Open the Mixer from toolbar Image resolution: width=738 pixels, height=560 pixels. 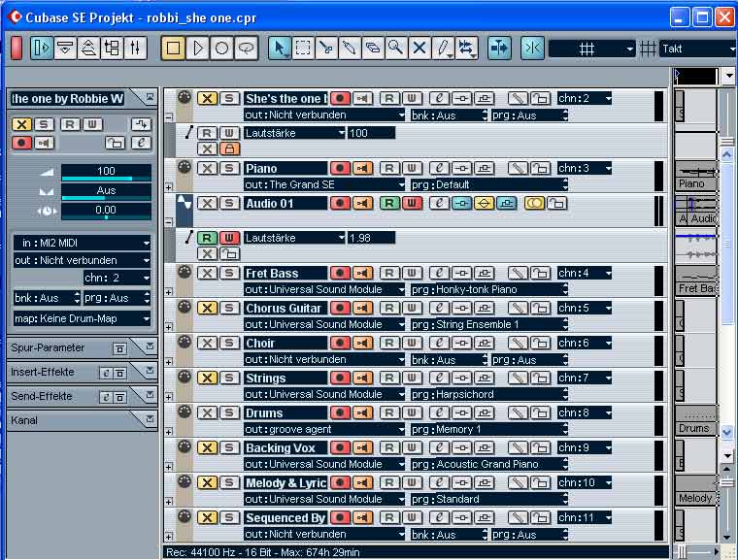[x=135, y=48]
